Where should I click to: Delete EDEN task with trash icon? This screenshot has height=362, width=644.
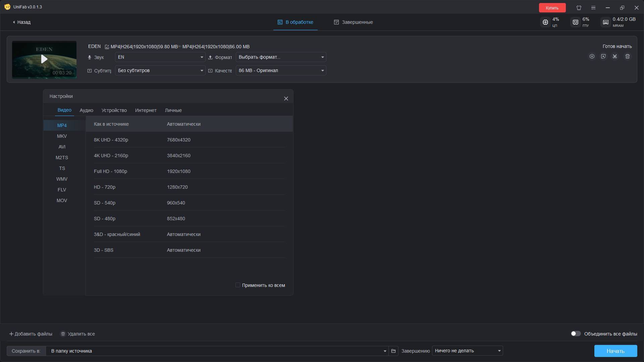click(628, 56)
